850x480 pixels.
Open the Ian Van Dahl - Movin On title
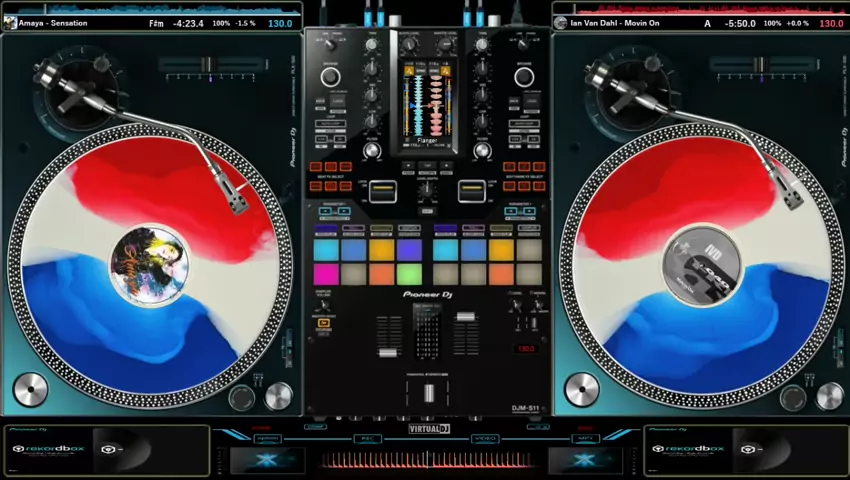coord(610,23)
